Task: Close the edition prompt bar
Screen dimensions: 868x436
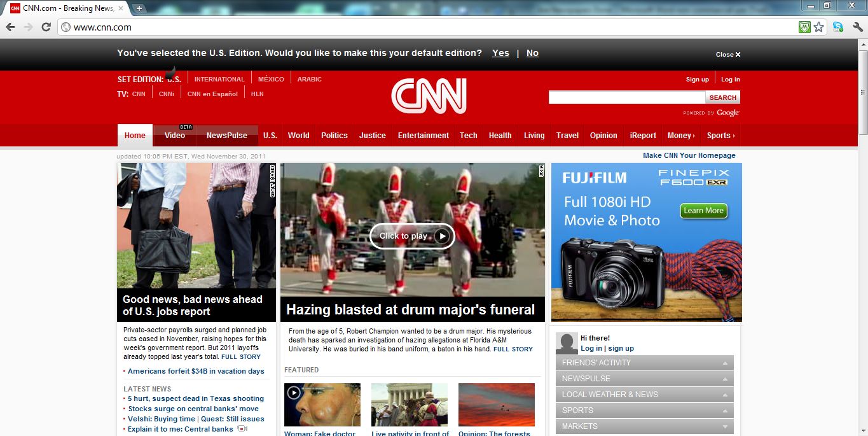Action: click(728, 54)
